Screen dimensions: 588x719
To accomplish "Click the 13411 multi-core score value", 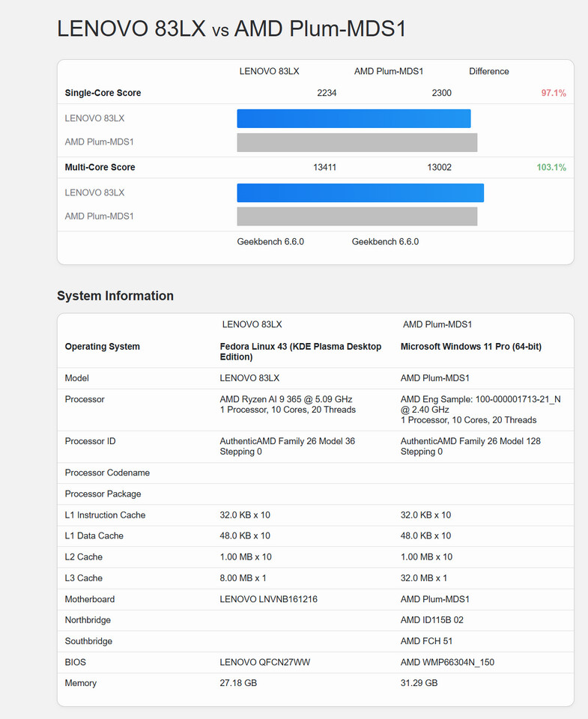I will (x=324, y=167).
